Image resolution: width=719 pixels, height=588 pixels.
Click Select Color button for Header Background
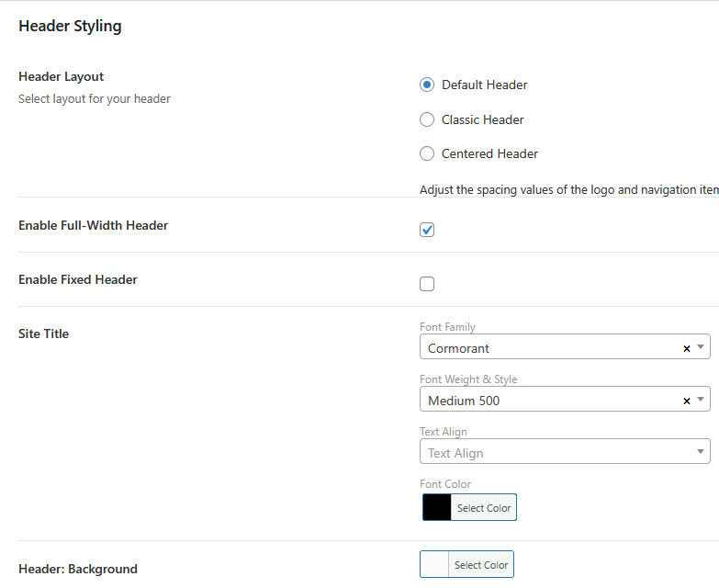481,565
